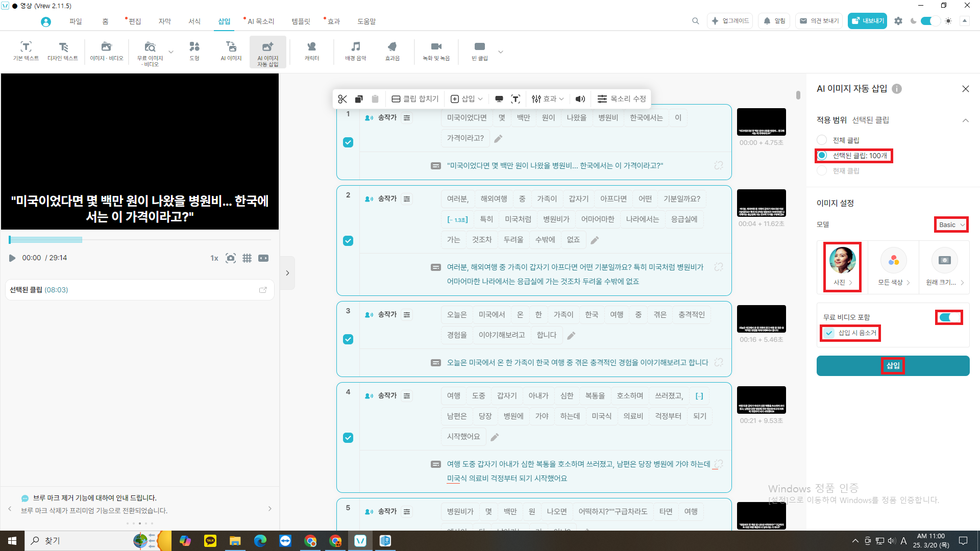Image resolution: width=980 pixels, height=551 pixels.
Task: Uncheck the checkbox for clip 1
Action: pyautogui.click(x=348, y=142)
